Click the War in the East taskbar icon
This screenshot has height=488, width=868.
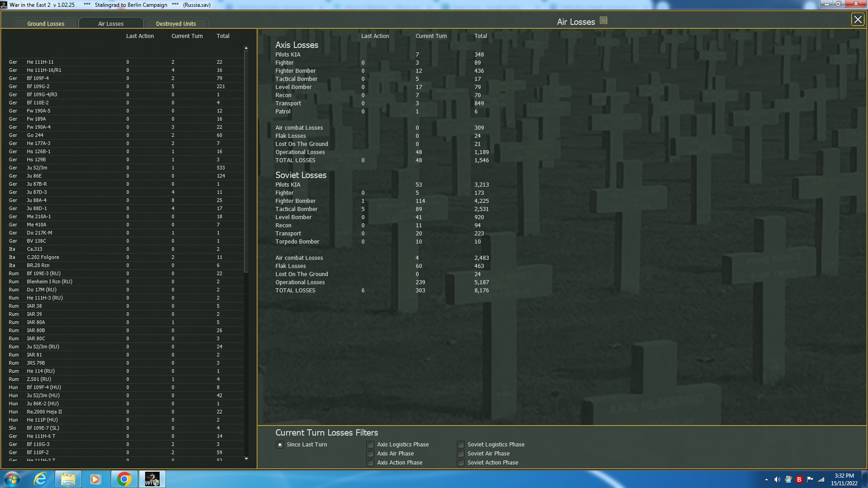pyautogui.click(x=152, y=479)
